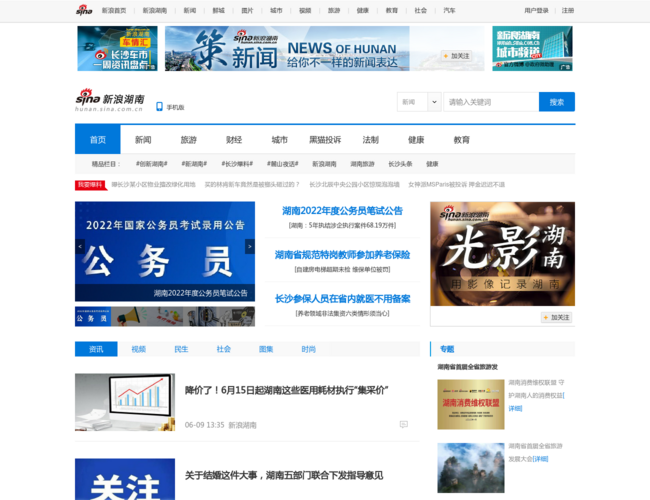Click the chart thumbnail of 降价了 article

point(125,402)
